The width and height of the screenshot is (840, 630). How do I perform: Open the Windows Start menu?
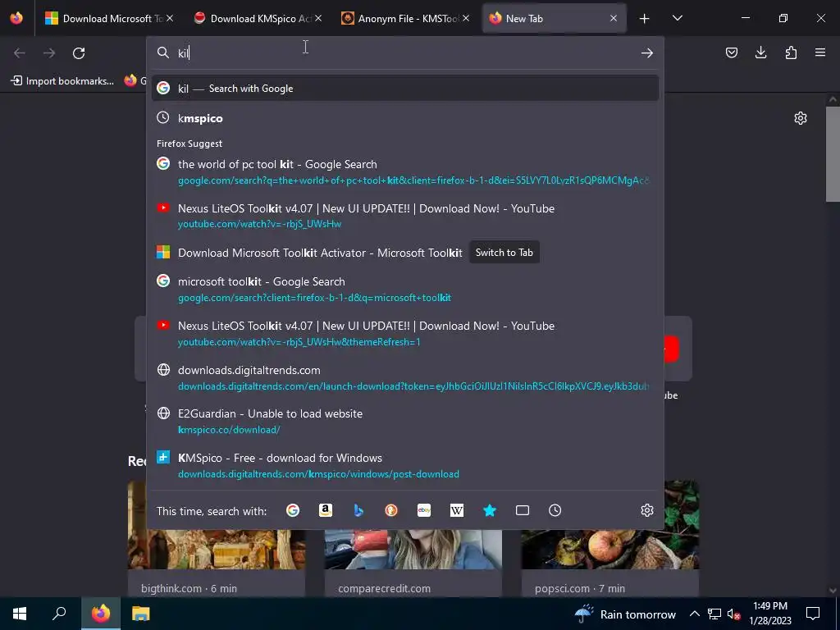pos(20,614)
